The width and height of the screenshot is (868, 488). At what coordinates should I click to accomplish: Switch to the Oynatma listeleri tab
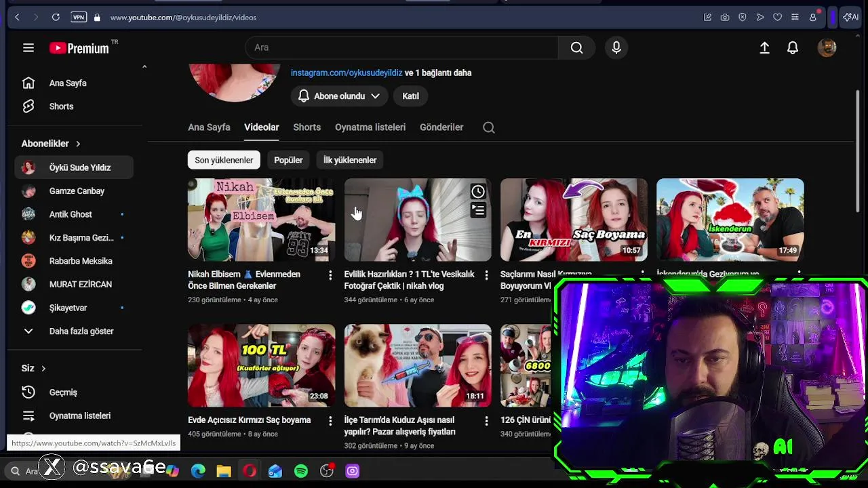370,127
